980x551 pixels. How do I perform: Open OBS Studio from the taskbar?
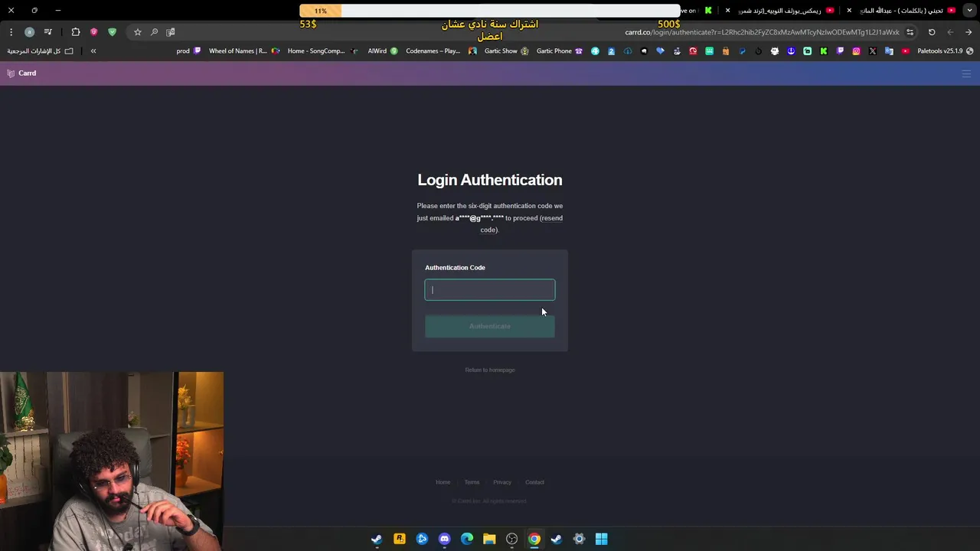coord(511,539)
